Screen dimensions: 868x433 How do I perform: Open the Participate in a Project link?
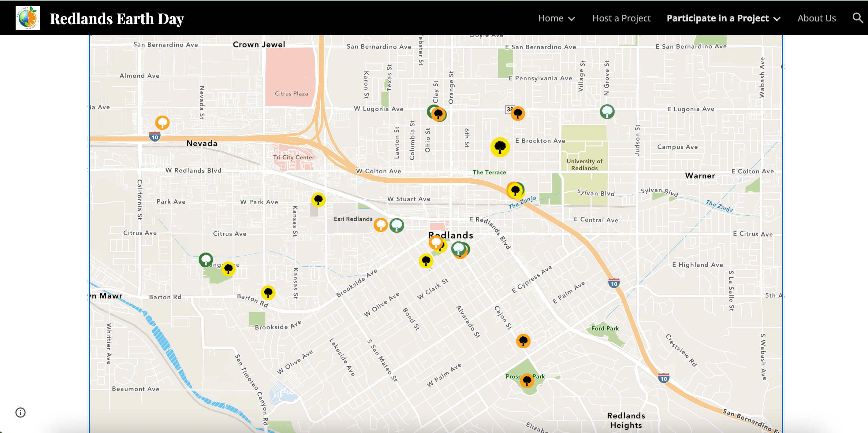tap(717, 18)
